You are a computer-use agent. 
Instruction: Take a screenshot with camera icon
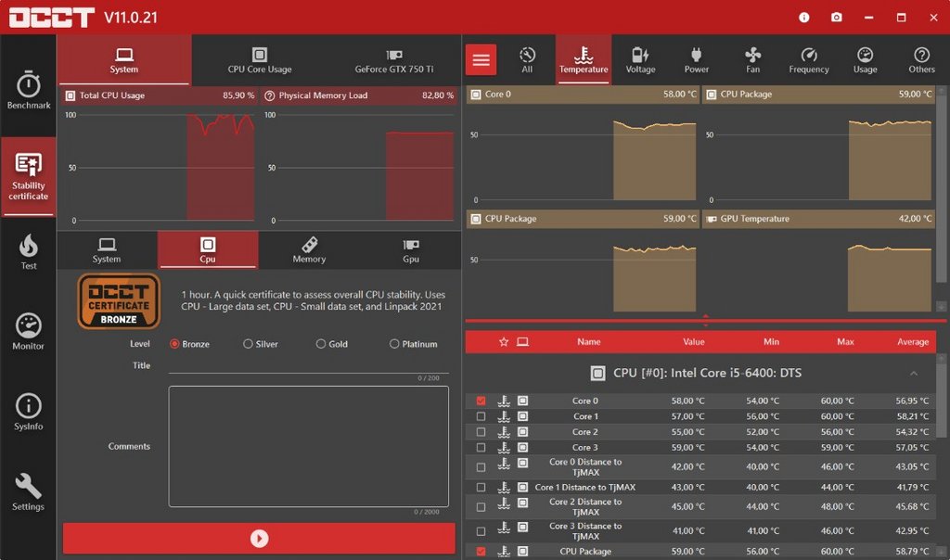[x=836, y=18]
